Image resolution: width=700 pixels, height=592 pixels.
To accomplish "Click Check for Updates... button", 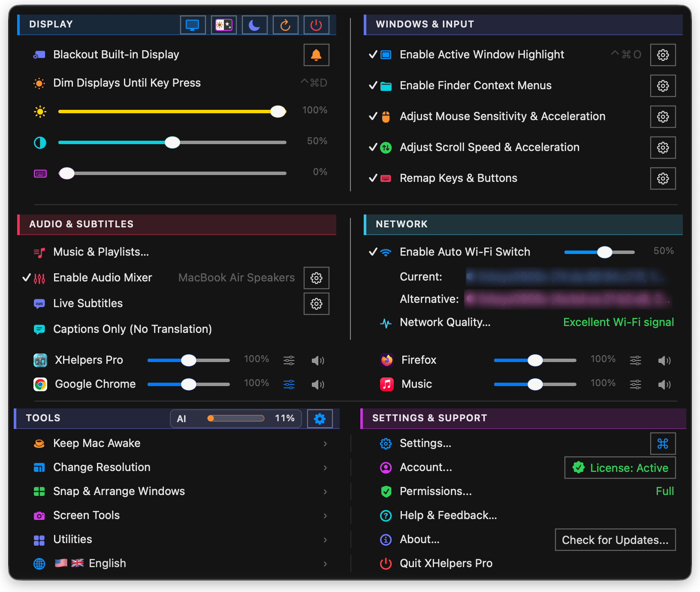I will click(x=615, y=540).
